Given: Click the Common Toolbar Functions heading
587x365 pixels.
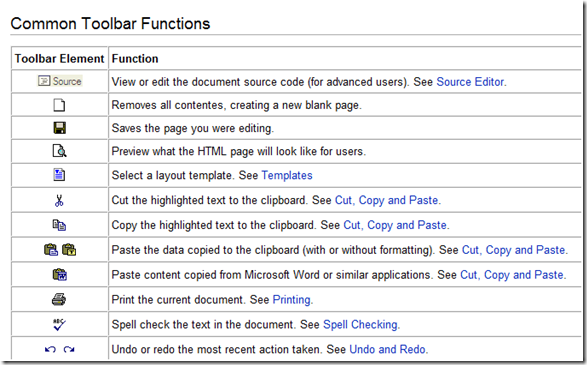Looking at the screenshot, I should (110, 24).
